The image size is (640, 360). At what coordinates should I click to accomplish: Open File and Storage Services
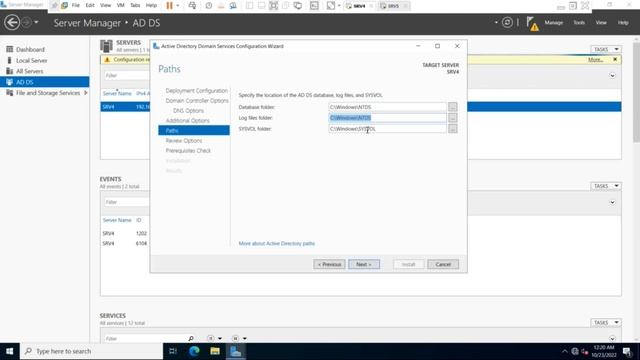48,93
